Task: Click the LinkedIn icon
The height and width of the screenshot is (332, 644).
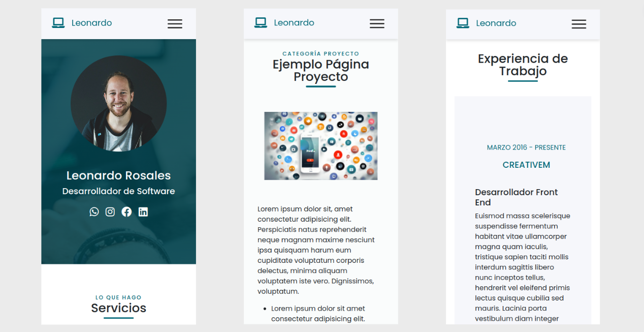Action: (x=143, y=212)
